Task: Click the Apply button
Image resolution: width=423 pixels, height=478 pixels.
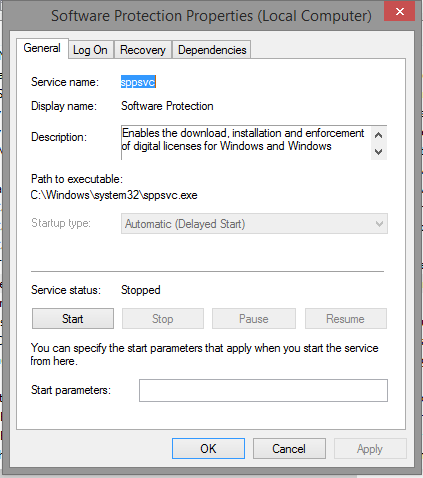Action: [x=370, y=449]
